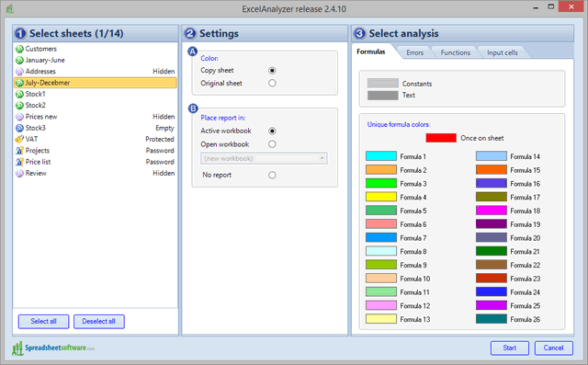Select the No report radio button
This screenshot has height=365, width=588.
click(272, 176)
